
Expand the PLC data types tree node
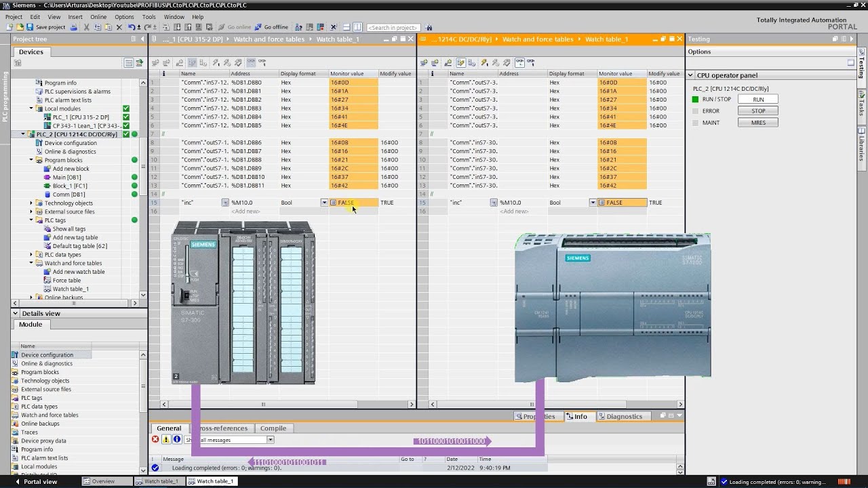point(31,255)
